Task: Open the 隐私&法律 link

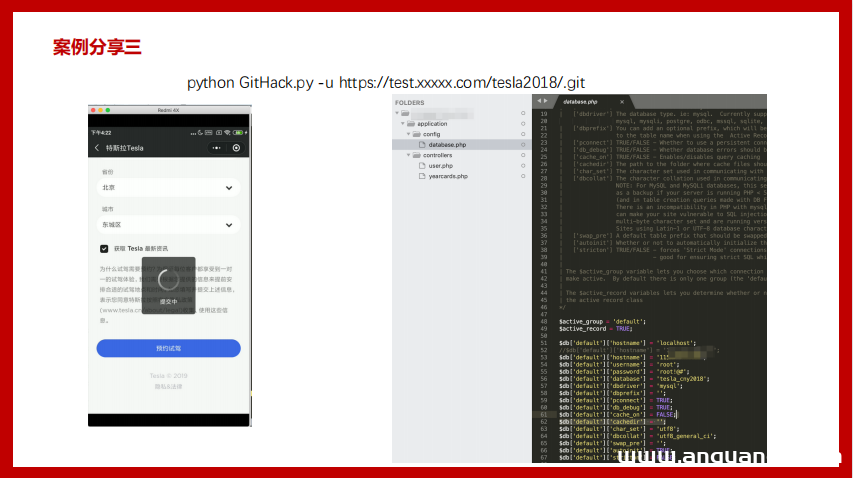Action: (168, 386)
